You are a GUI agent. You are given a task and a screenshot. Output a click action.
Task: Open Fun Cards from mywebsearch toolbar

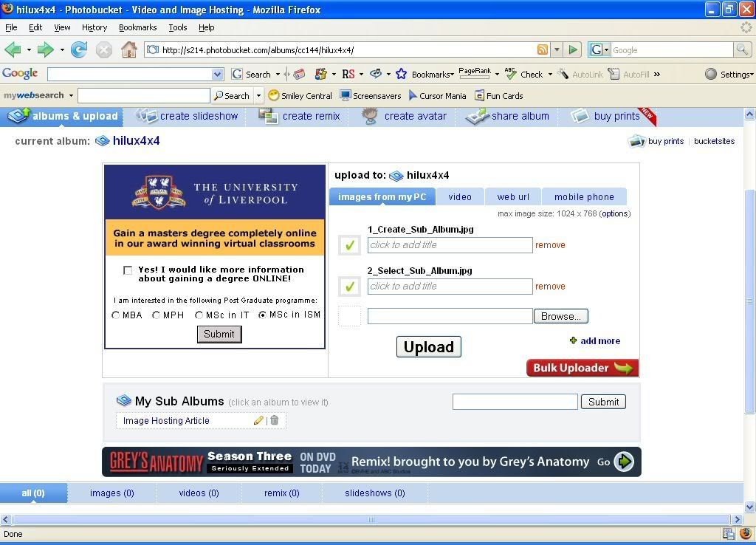coord(498,95)
